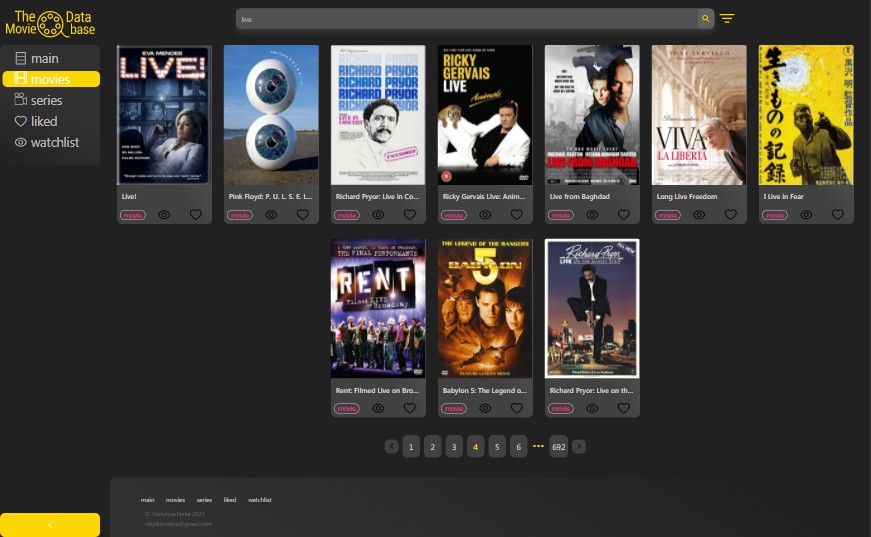Open the main section in sidebar

point(51,58)
